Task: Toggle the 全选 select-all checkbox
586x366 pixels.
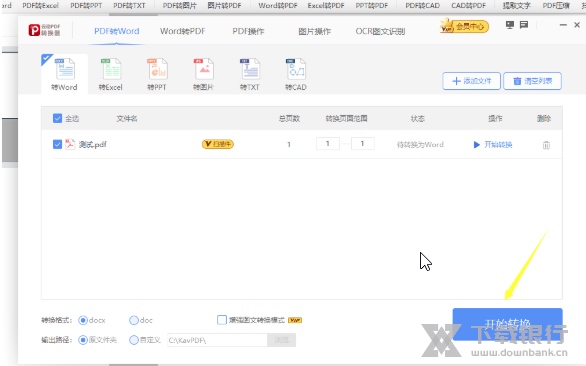Action: pos(57,119)
